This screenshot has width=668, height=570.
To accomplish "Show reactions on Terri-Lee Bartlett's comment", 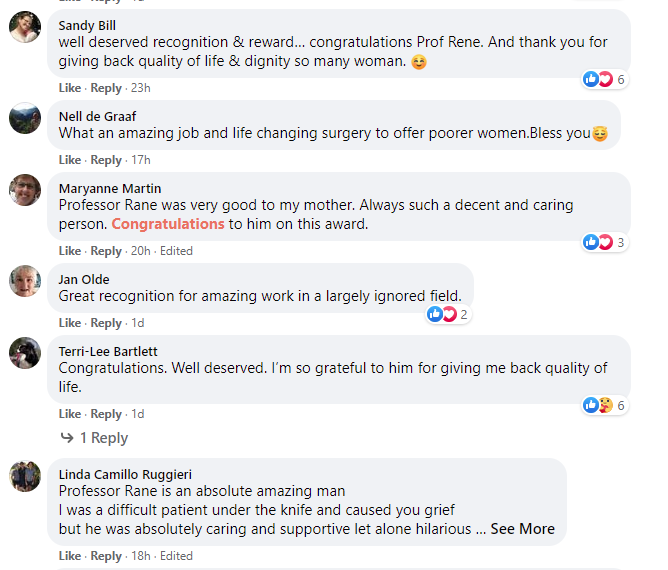I will coord(604,405).
